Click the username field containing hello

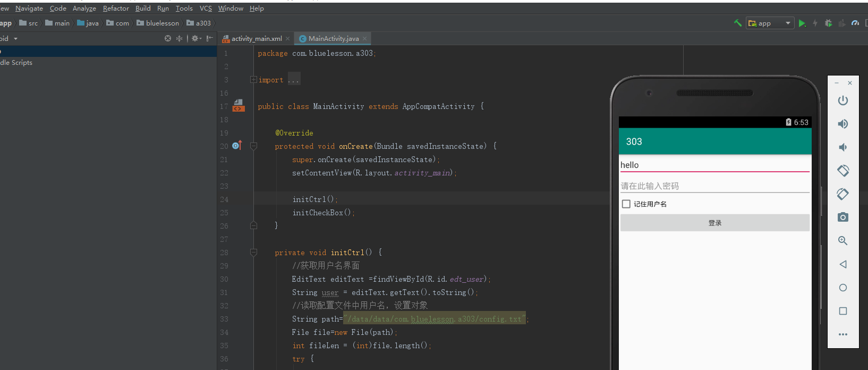(715, 165)
